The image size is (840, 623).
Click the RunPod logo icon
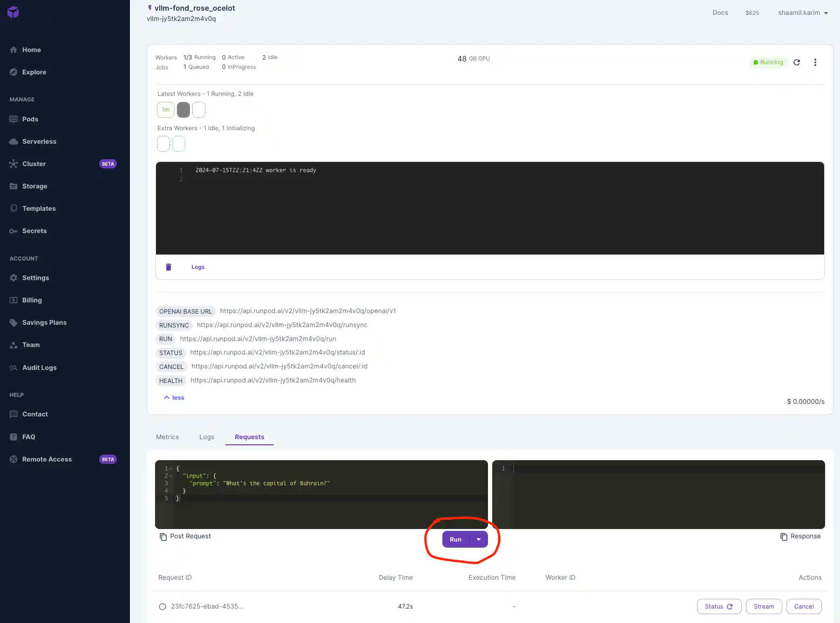point(13,12)
